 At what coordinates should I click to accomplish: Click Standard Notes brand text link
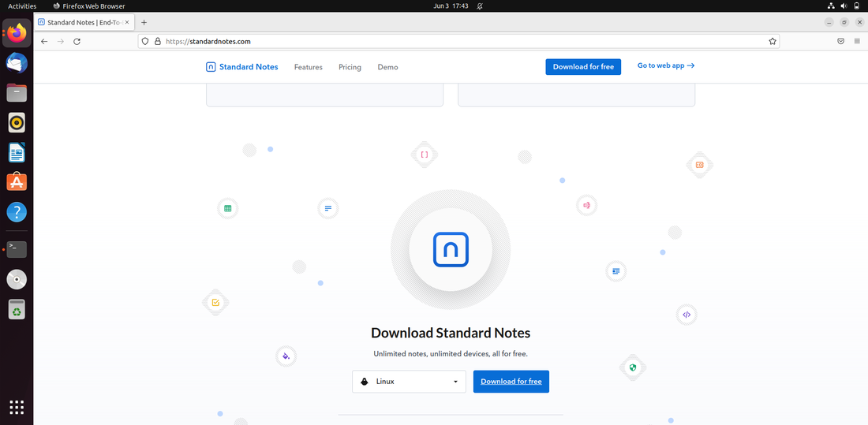[249, 67]
